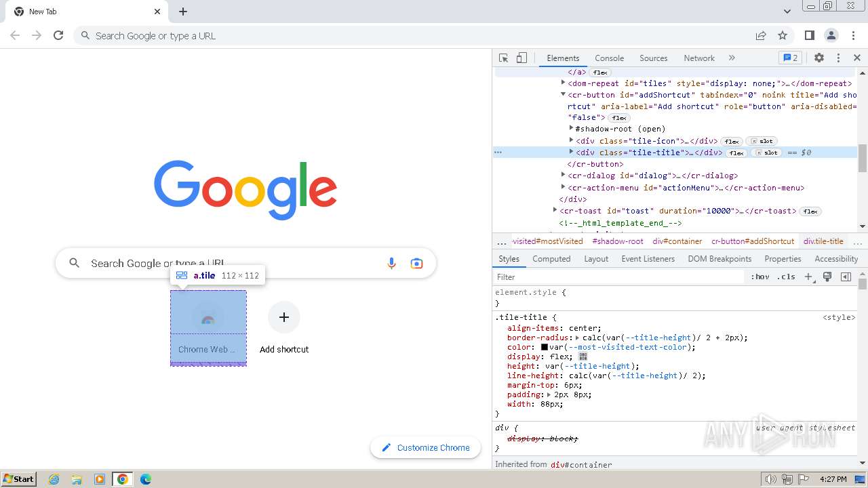Screen dimensions: 868x488
Task: Toggle the browser side panel icon
Action: pyautogui.click(x=809, y=35)
